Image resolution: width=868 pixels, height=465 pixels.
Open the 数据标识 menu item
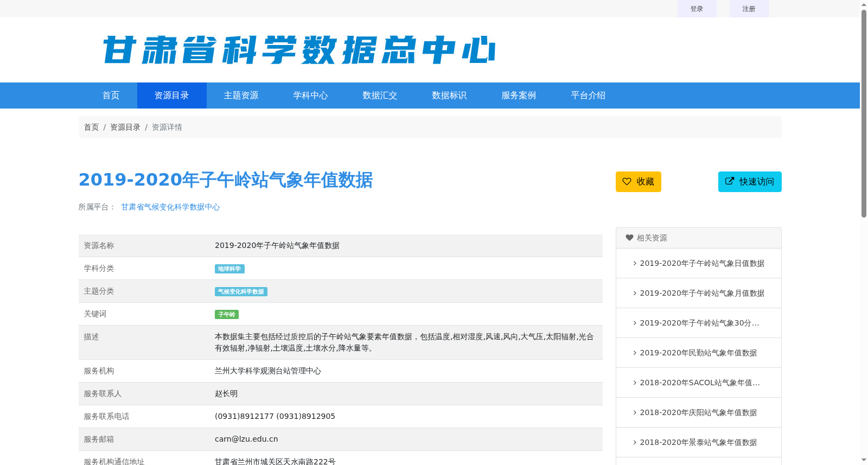click(x=450, y=95)
